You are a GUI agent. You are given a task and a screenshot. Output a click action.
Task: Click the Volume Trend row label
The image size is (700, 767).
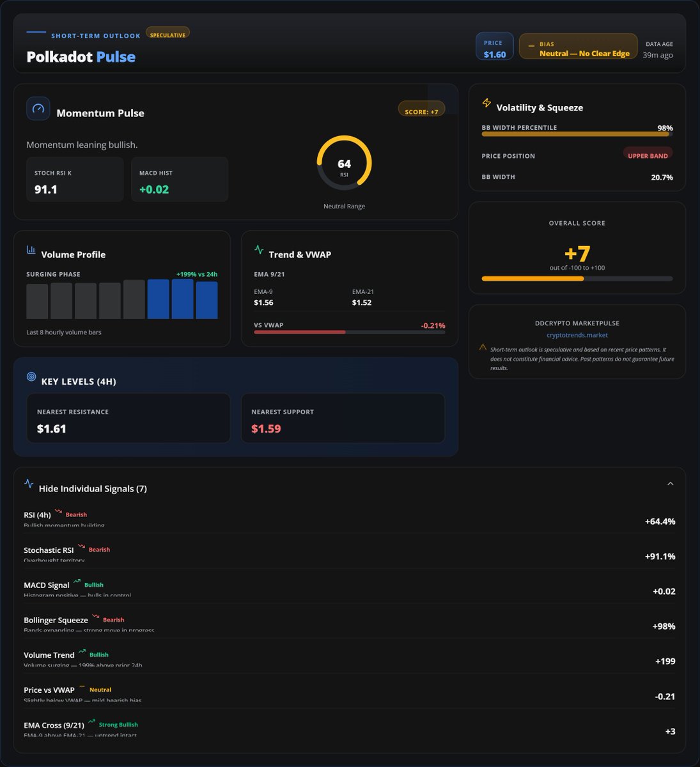49,655
